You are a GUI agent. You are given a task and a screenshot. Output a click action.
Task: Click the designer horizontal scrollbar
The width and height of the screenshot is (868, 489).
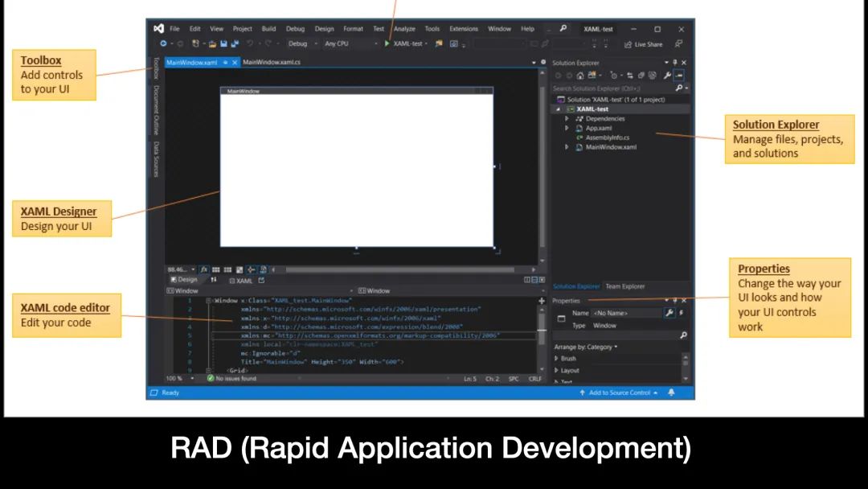pos(402,269)
